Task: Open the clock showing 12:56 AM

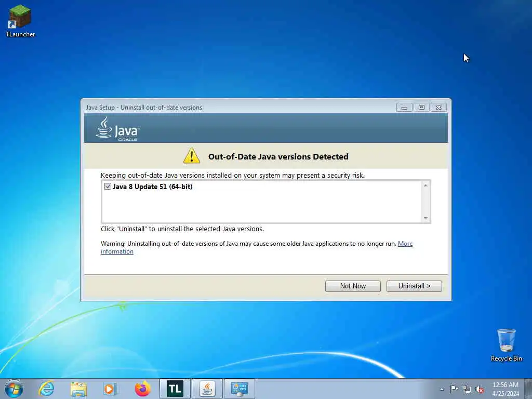Action: point(505,389)
